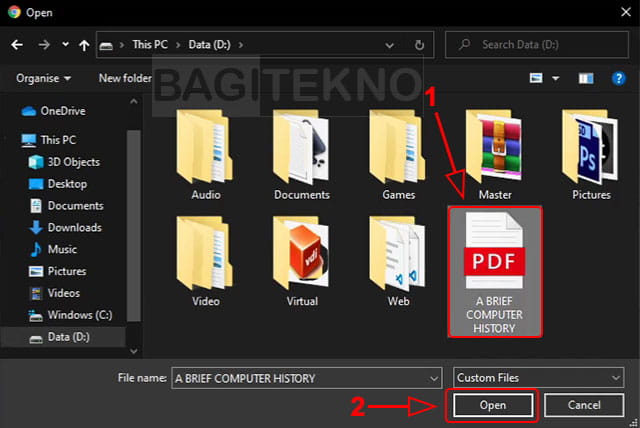Select This PC in the navigation pane
Screen dimensions: 640x428
[49, 140]
